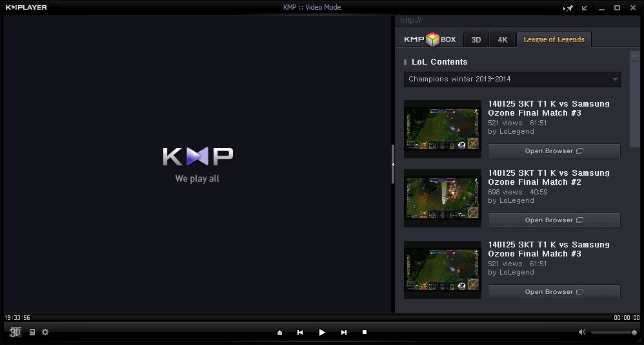Image resolution: width=644 pixels, height=345 pixels.
Task: Maximize the KMP window
Action: 617,8
